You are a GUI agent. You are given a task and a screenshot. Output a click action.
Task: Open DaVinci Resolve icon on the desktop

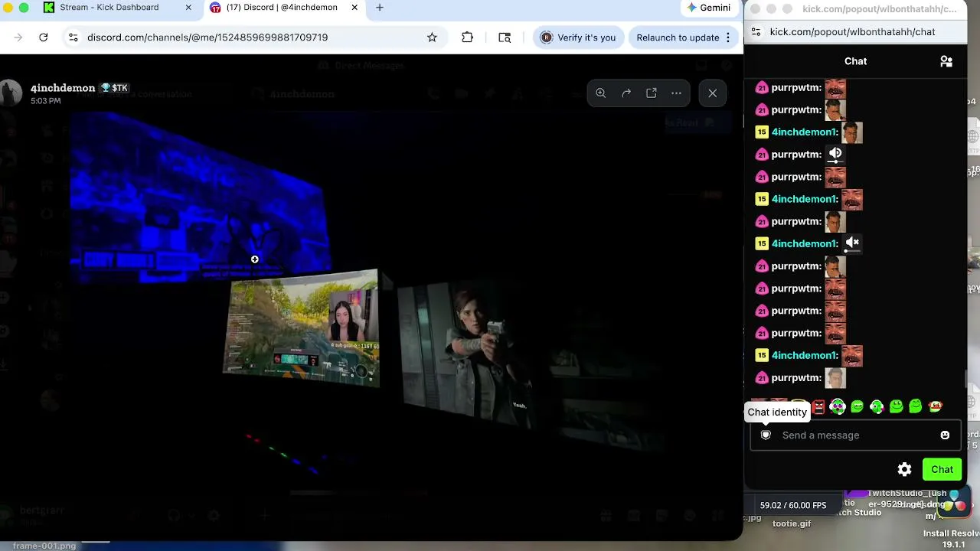tap(954, 502)
